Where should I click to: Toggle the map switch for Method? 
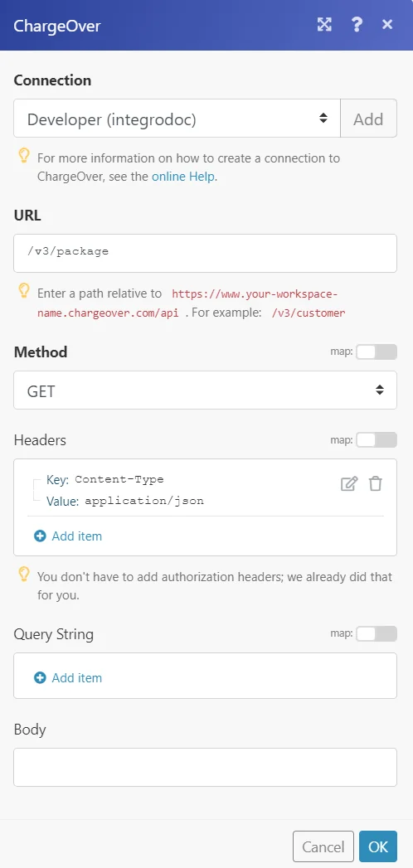click(x=377, y=352)
